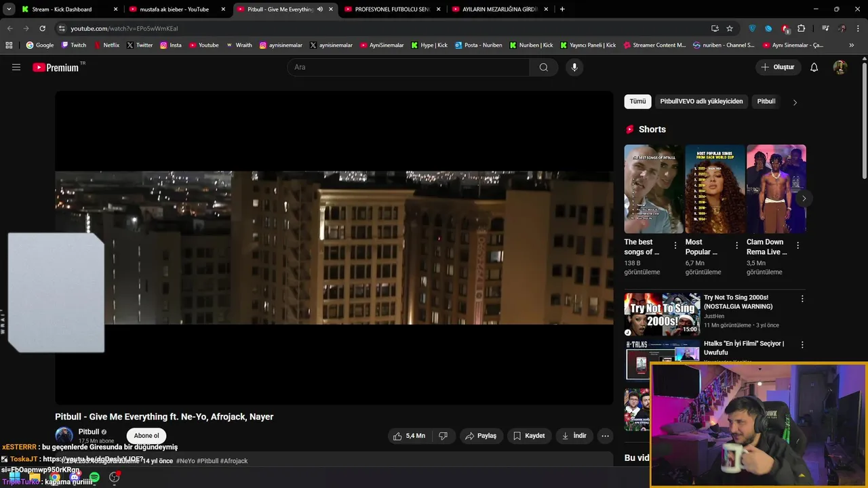Open Posta - Nuriben bookmark
This screenshot has height=488, width=868.
pos(478,45)
